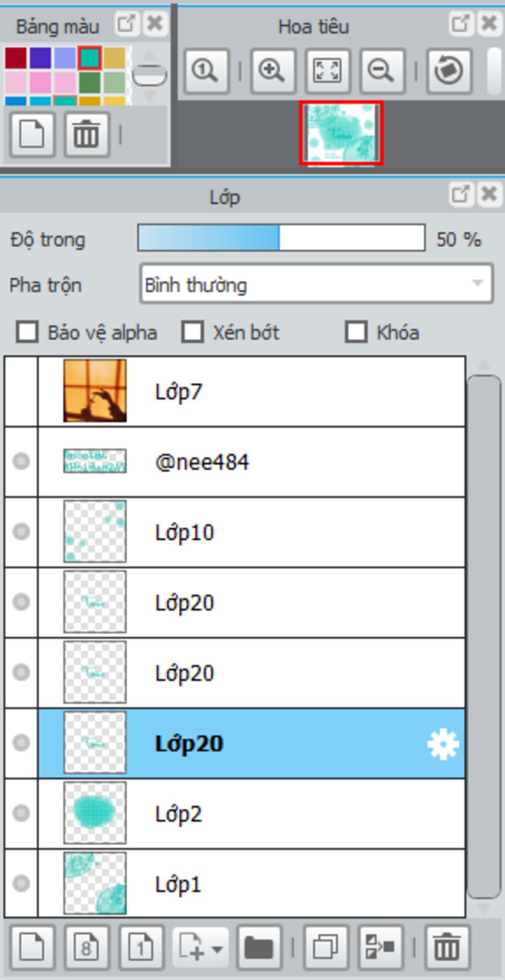This screenshot has width=505, height=980.
Task: Duplicate the selected layer
Action: (326, 947)
